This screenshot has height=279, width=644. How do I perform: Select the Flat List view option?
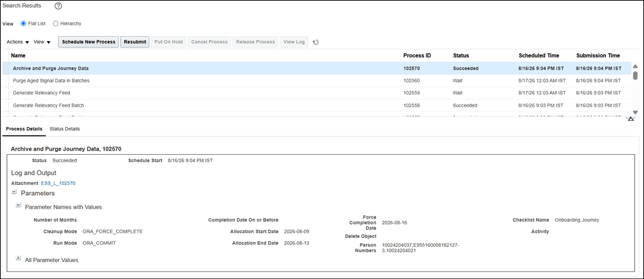(x=23, y=23)
